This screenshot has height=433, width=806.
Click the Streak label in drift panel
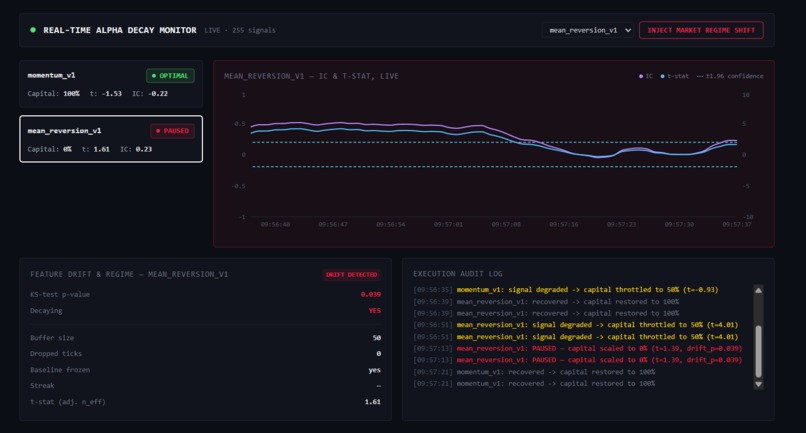pyautogui.click(x=42, y=386)
